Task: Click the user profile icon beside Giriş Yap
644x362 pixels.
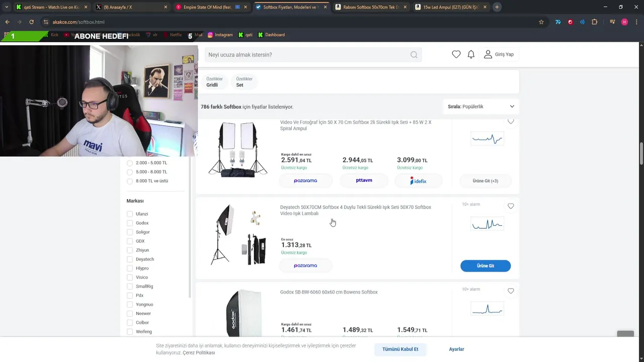Action: coord(488,54)
